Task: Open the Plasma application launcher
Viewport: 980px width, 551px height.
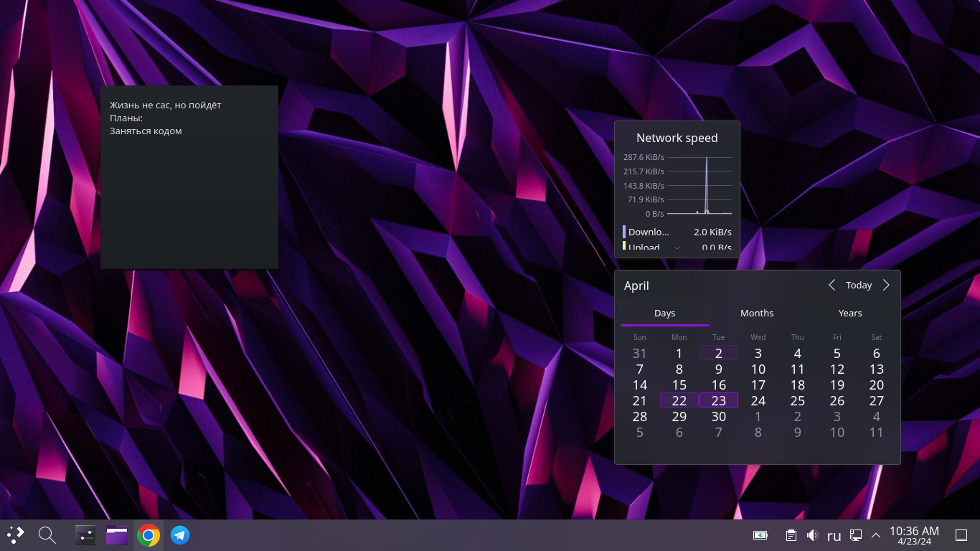Action: [16, 535]
